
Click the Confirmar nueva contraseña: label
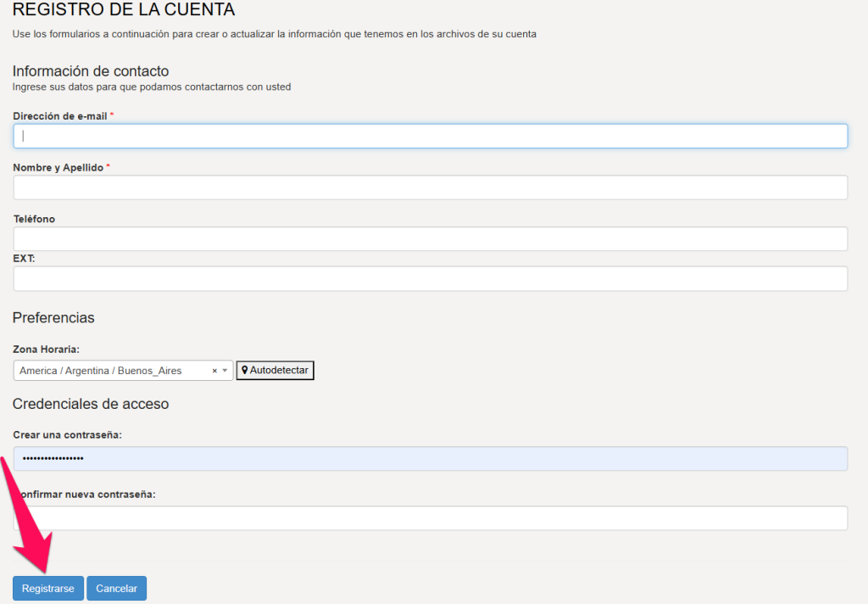pos(93,495)
